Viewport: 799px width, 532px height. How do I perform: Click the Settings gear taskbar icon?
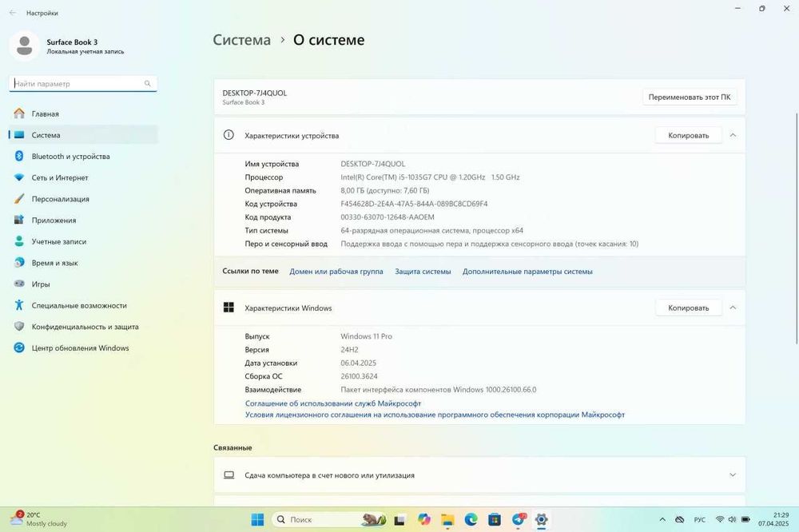541,519
